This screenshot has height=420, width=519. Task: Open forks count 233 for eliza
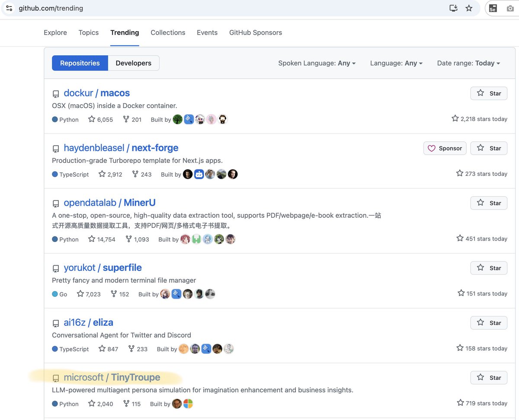(x=138, y=349)
